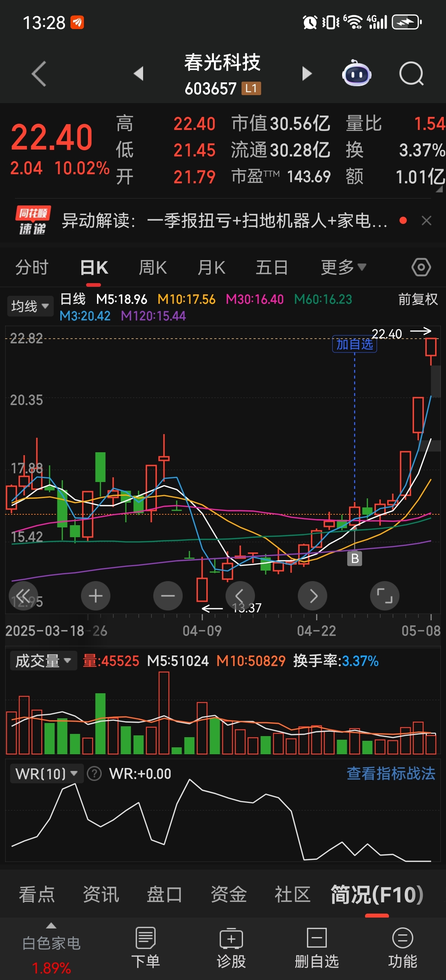Switch to 资讯 bottom tab
Viewport: 446px width, 980px height.
point(101,894)
